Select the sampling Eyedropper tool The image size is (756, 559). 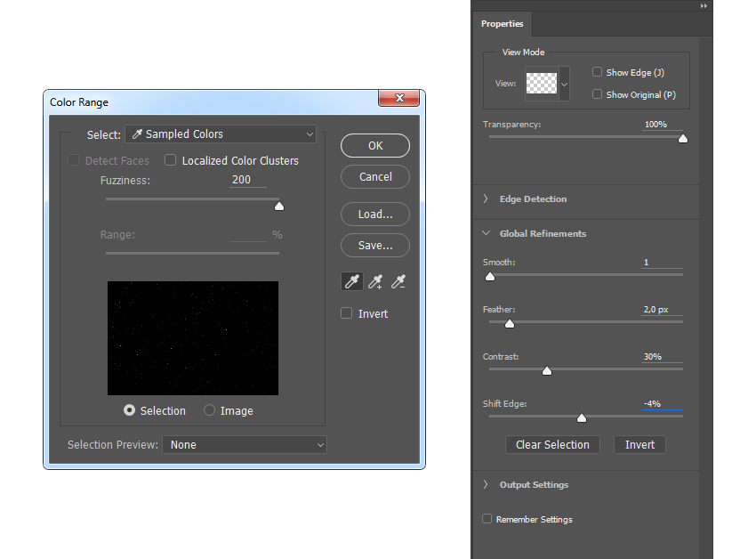tap(351, 280)
